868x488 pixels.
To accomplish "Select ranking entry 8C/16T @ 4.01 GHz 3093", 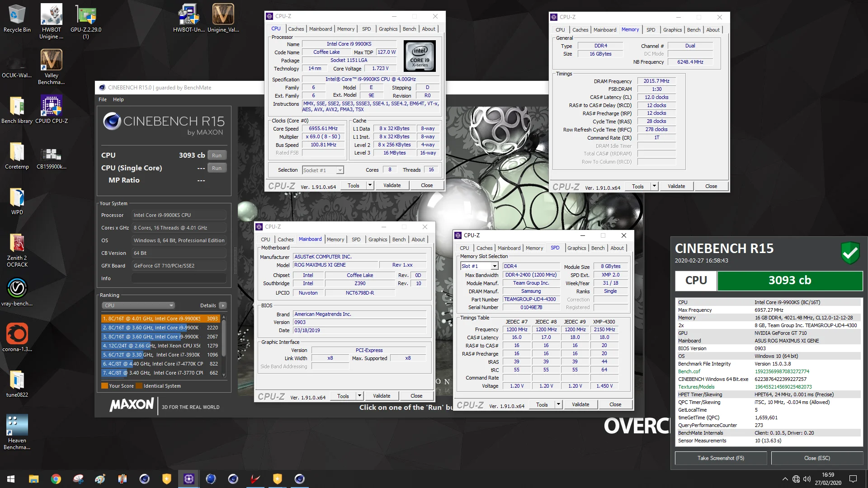I will click(160, 319).
